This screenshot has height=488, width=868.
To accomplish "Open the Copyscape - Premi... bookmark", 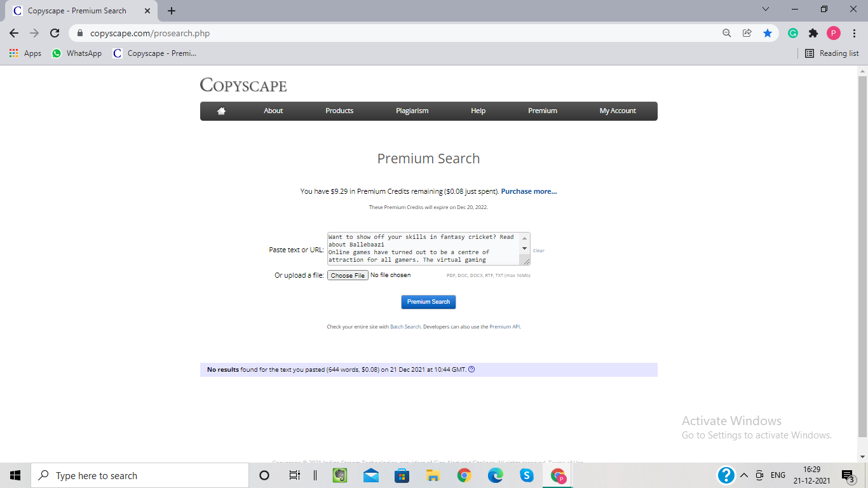I will pyautogui.click(x=154, y=53).
